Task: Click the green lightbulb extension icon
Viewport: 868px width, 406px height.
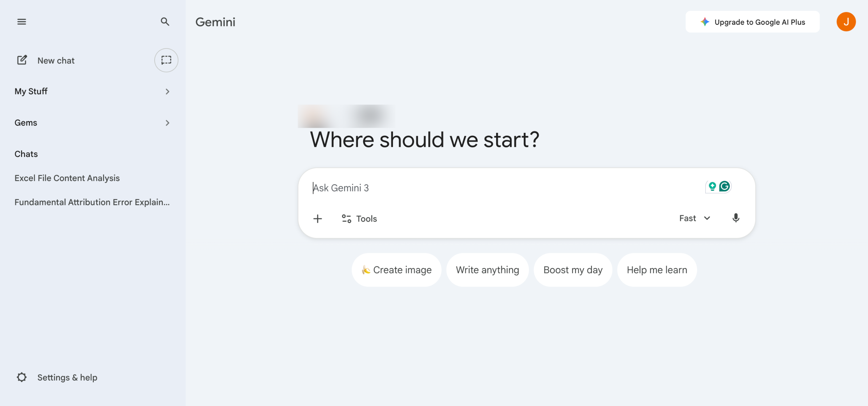Action: click(712, 186)
